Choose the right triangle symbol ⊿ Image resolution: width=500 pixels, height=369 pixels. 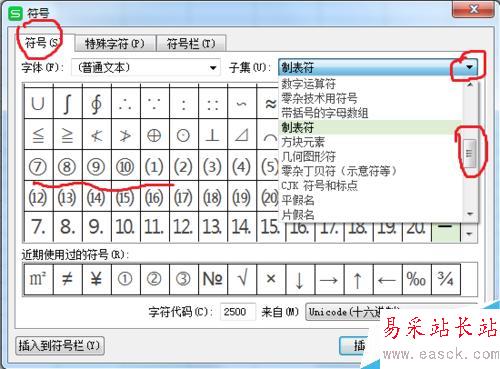[x=242, y=135]
